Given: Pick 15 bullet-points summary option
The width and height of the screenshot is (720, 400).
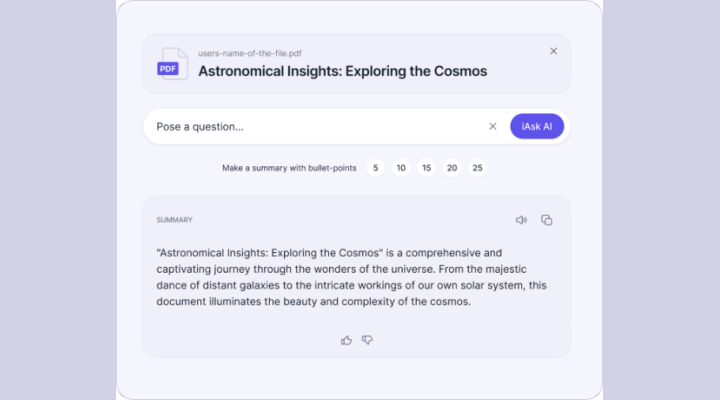Looking at the screenshot, I should (x=427, y=168).
